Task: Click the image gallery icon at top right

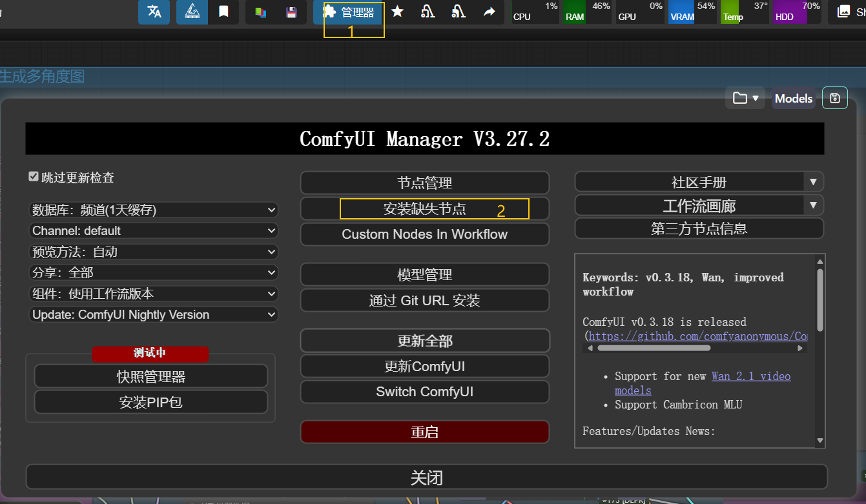Action: 843,11
